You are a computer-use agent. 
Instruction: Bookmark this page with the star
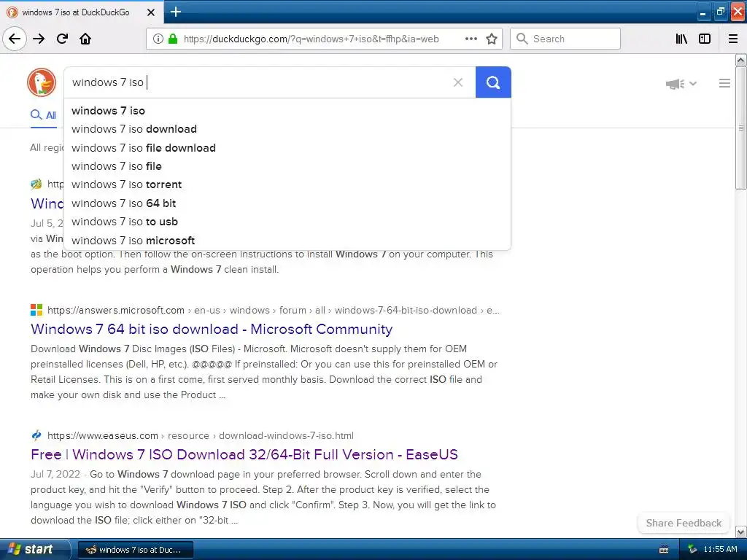click(x=492, y=39)
